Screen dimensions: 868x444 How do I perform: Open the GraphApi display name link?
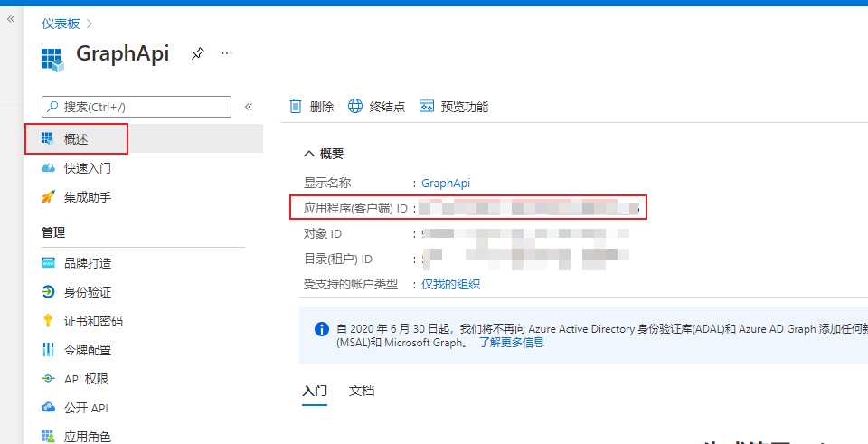tap(446, 184)
